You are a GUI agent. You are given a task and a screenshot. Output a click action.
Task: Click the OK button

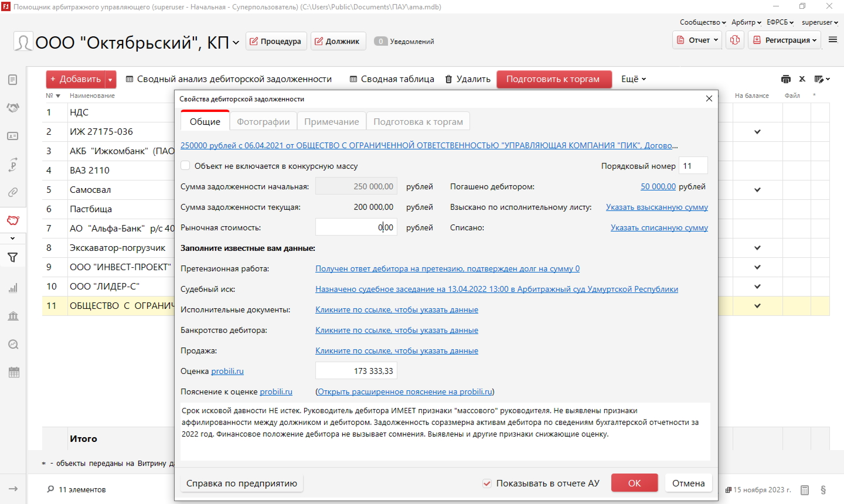[634, 483]
